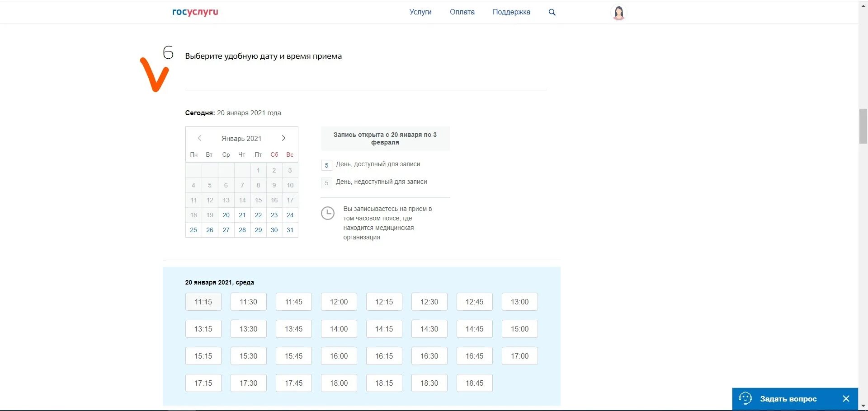Choose the 17:00 time slot
The width and height of the screenshot is (868, 411).
point(520,356)
